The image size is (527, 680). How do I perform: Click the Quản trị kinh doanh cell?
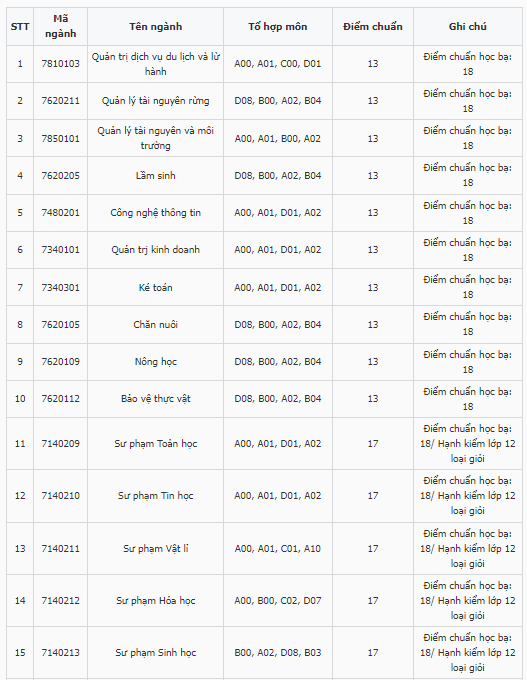coord(155,250)
